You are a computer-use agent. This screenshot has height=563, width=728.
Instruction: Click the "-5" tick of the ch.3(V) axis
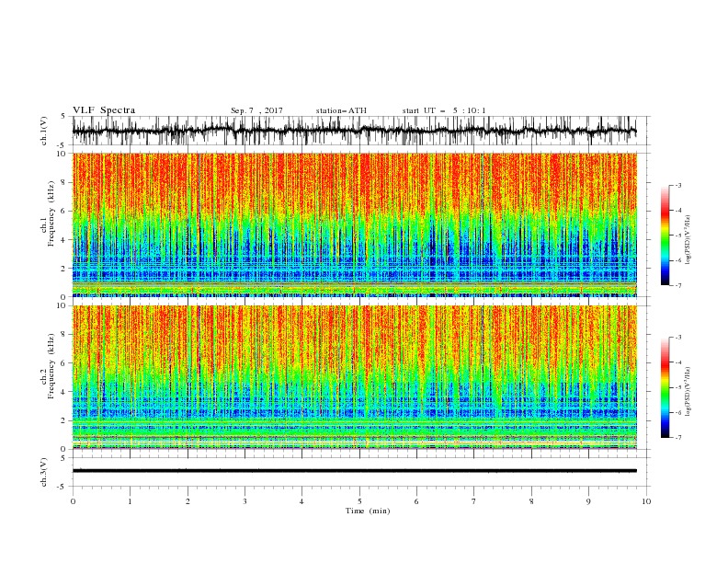point(63,487)
